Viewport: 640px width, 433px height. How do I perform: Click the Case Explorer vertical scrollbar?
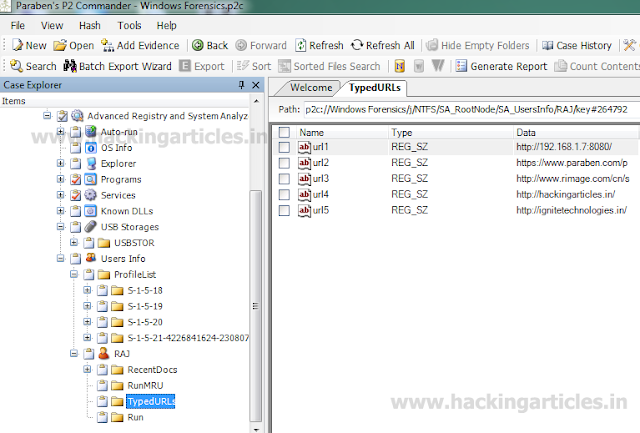point(256,306)
